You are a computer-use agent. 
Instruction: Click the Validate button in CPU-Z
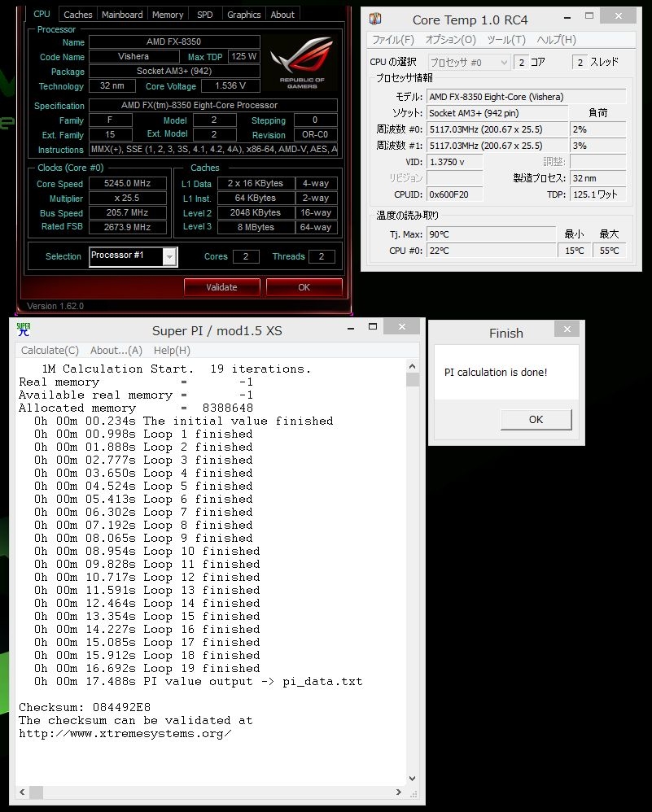(x=222, y=287)
